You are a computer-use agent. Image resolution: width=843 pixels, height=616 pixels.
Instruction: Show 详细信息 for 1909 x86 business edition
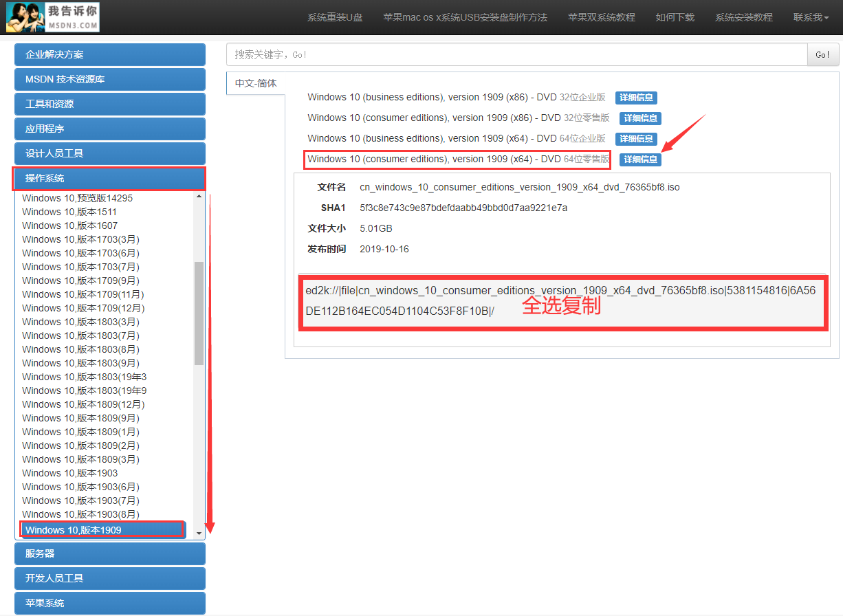click(636, 98)
